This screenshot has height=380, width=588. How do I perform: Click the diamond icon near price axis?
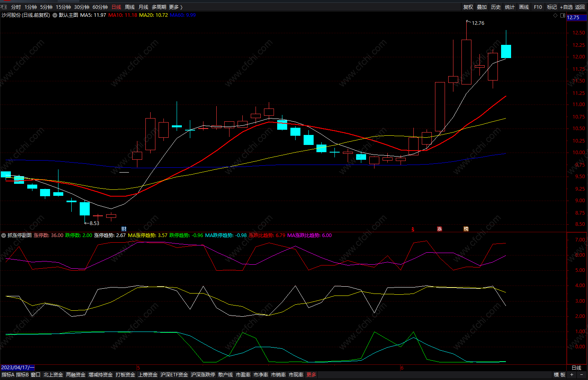click(556, 16)
